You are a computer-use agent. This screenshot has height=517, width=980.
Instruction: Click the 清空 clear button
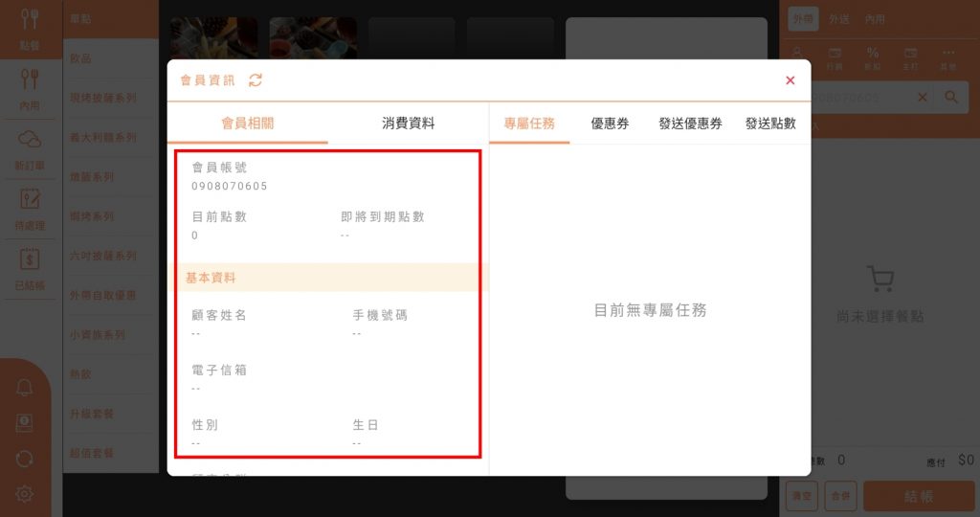point(801,496)
